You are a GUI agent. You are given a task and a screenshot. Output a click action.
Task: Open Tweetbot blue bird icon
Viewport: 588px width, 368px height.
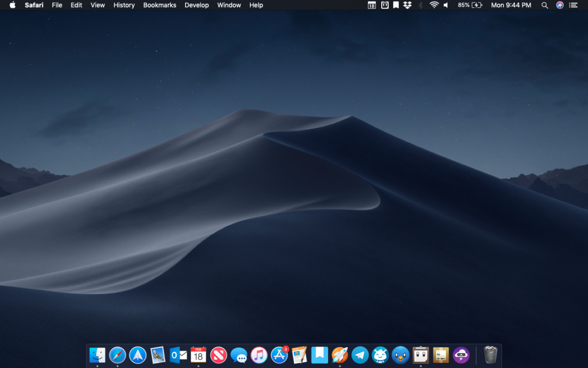click(x=400, y=355)
